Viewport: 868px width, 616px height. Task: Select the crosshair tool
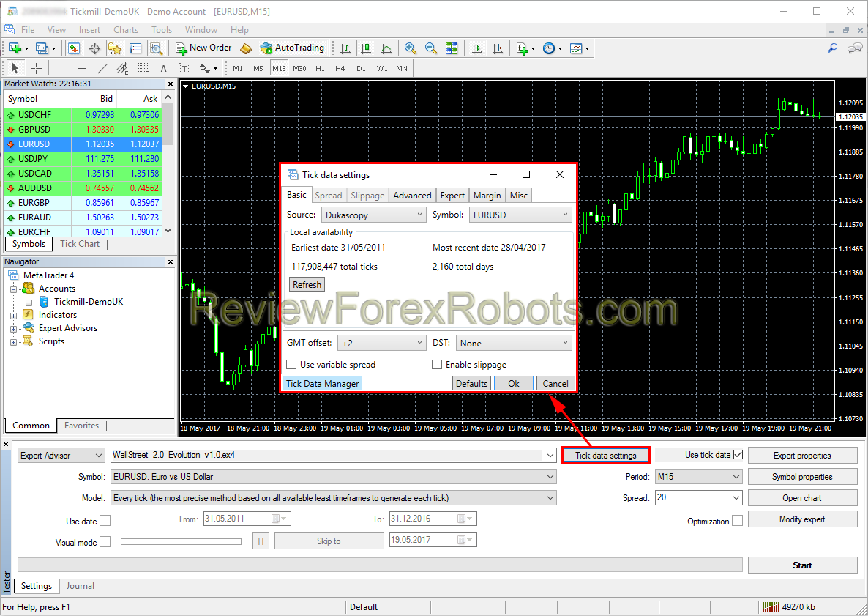tap(36, 68)
